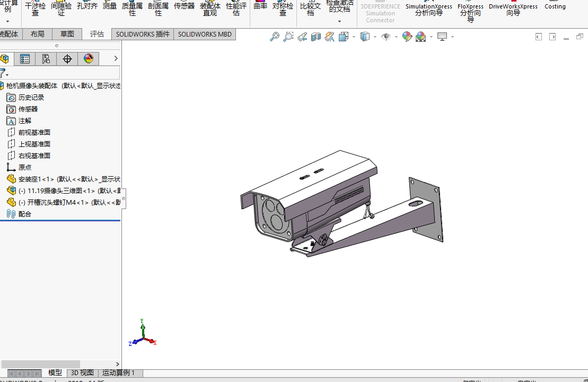Click the Zoom to Fit magnifier icon
The width and height of the screenshot is (588, 382).
tap(275, 37)
